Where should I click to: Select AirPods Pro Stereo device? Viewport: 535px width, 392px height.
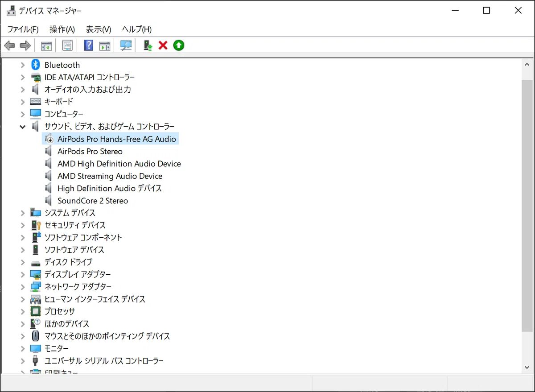coord(90,151)
